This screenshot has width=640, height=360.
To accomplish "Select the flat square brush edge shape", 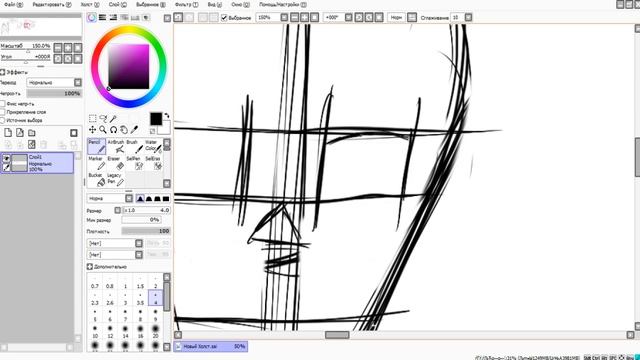I will pos(166,198).
